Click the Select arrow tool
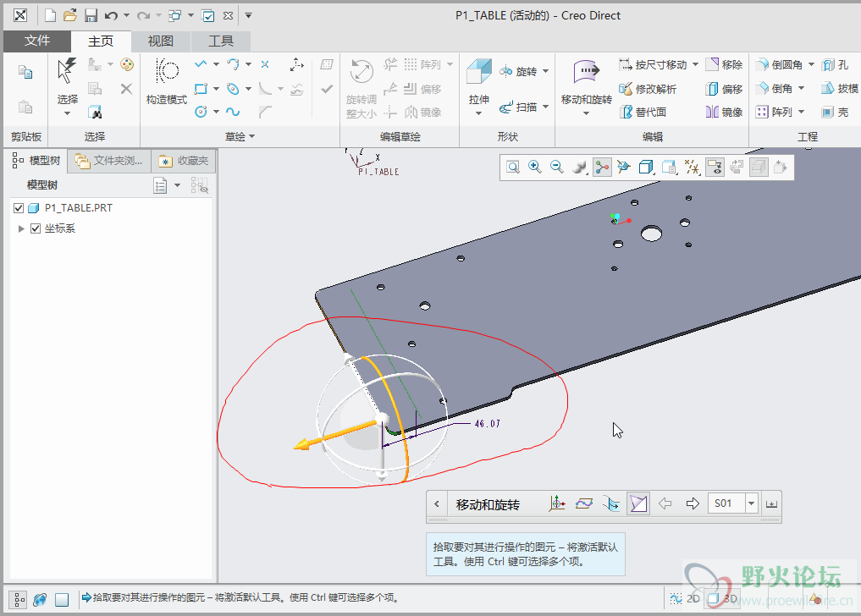 67,71
